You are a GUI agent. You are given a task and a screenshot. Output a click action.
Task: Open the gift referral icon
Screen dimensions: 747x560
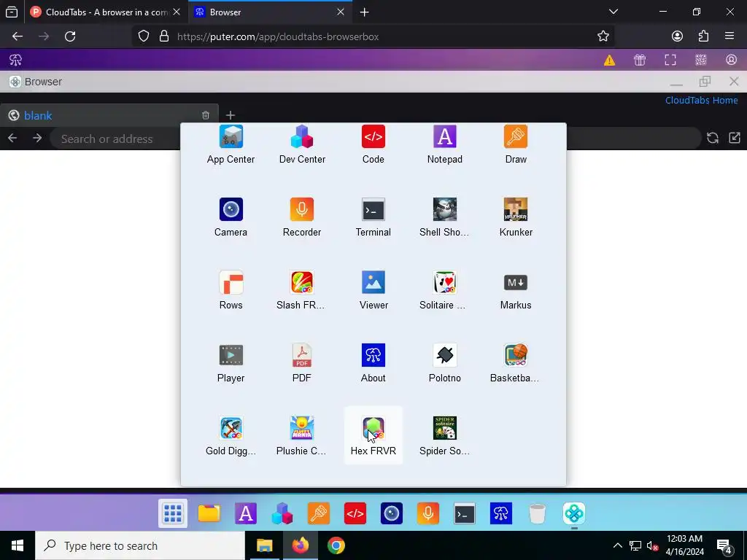pos(640,60)
